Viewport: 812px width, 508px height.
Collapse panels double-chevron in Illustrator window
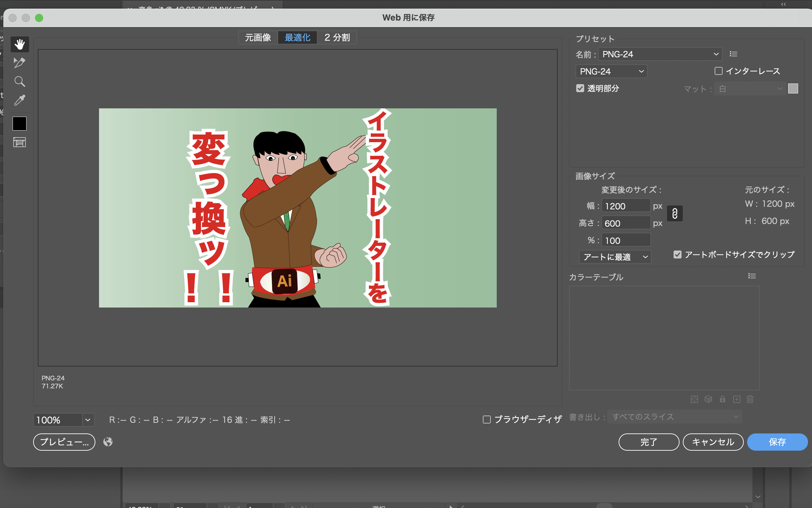784,4
